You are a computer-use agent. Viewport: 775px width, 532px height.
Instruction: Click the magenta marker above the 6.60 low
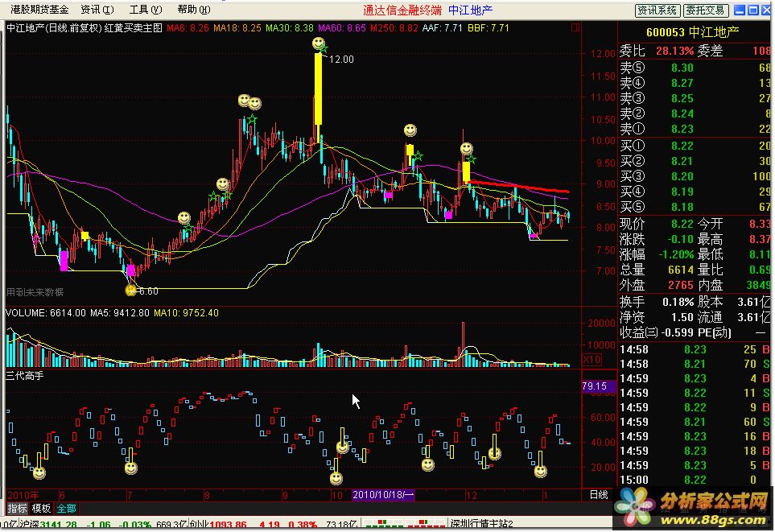[130, 270]
